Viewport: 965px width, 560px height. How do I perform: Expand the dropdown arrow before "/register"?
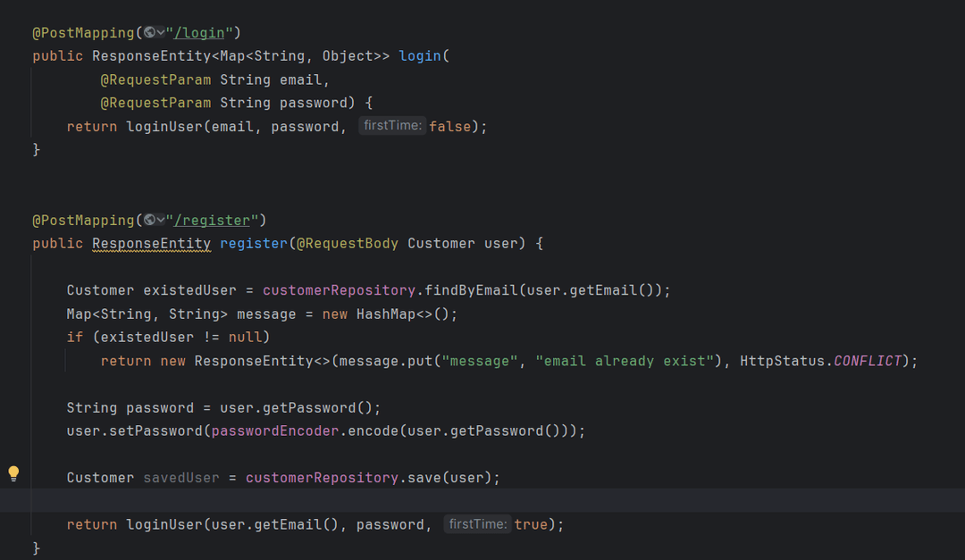pyautogui.click(x=161, y=221)
